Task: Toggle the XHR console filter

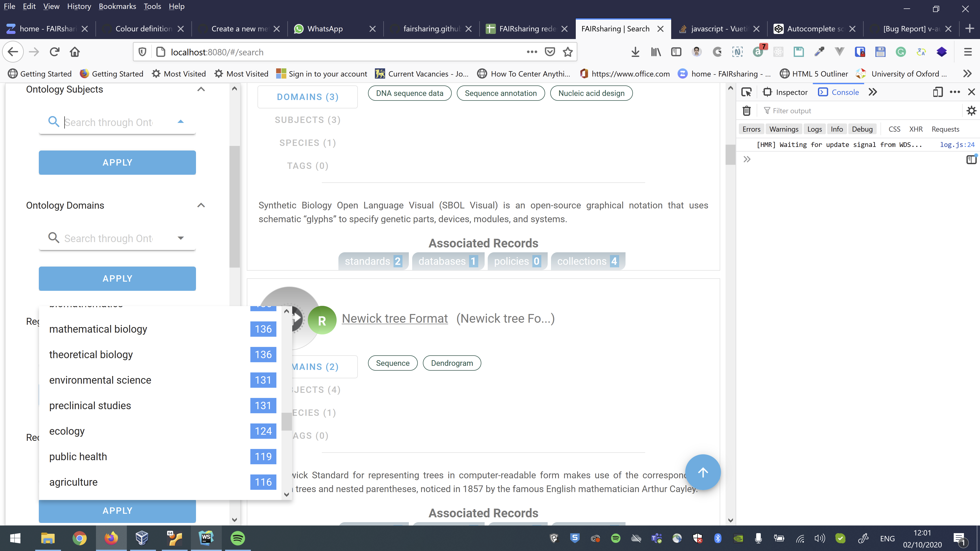Action: (916, 129)
